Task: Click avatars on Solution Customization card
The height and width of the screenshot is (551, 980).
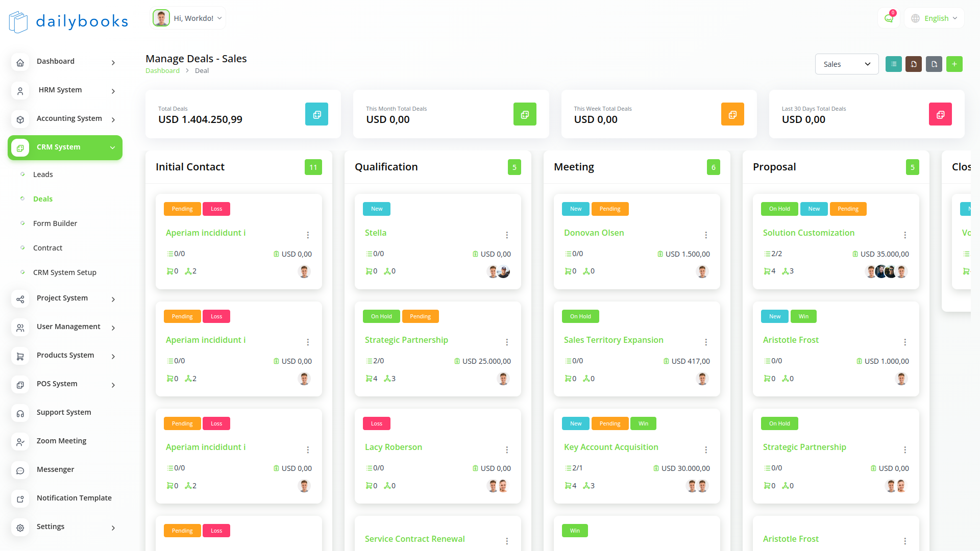Action: point(886,271)
